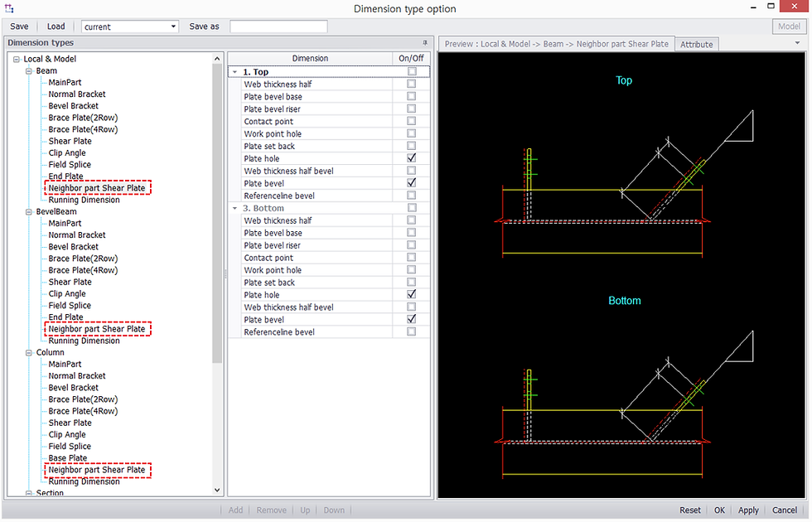Select Bevel Bracket under BevelBeam
Image resolution: width=812 pixels, height=522 pixels.
[x=74, y=247]
